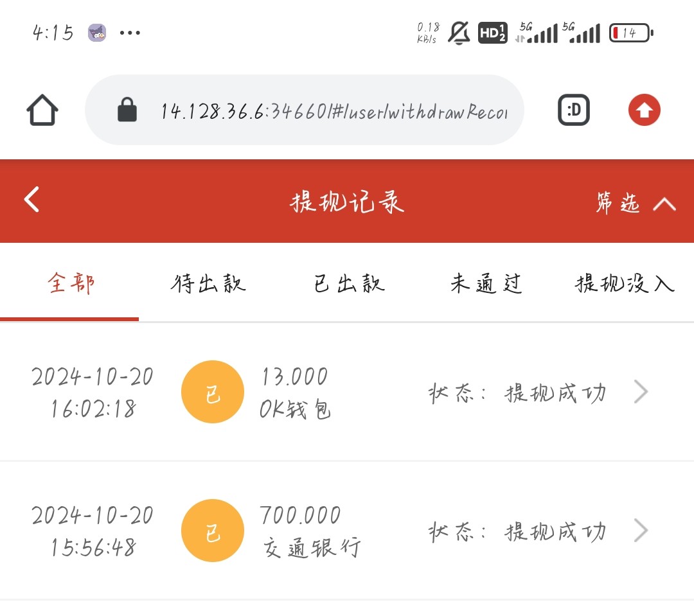
Task: Switch to the 已出款 tab
Action: pyautogui.click(x=348, y=283)
